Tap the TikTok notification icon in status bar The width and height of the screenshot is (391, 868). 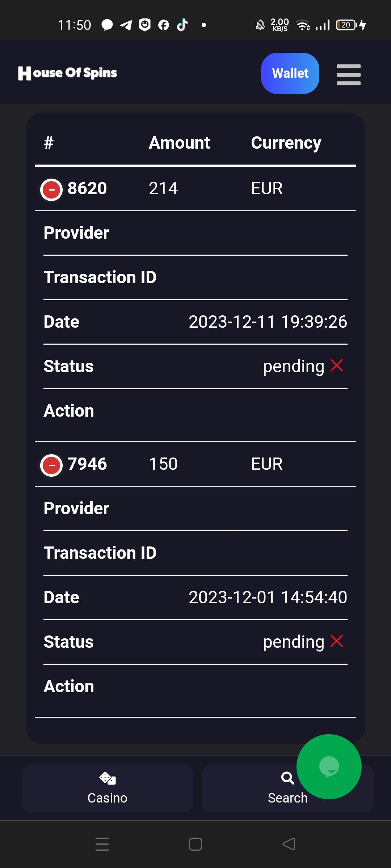pyautogui.click(x=182, y=25)
